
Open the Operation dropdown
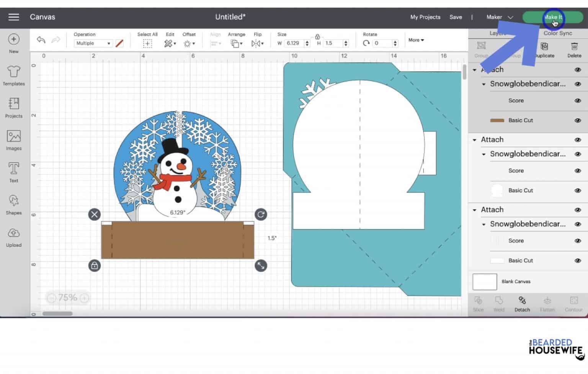(93, 43)
